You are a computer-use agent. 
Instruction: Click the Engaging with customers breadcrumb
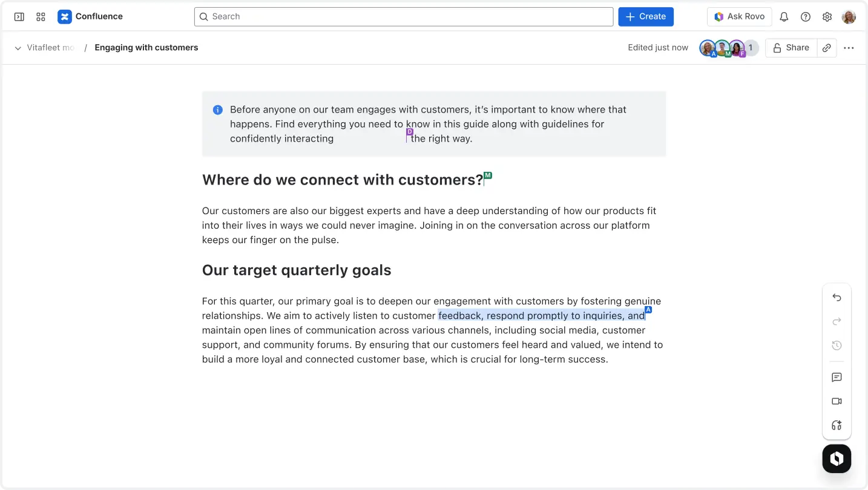click(146, 48)
